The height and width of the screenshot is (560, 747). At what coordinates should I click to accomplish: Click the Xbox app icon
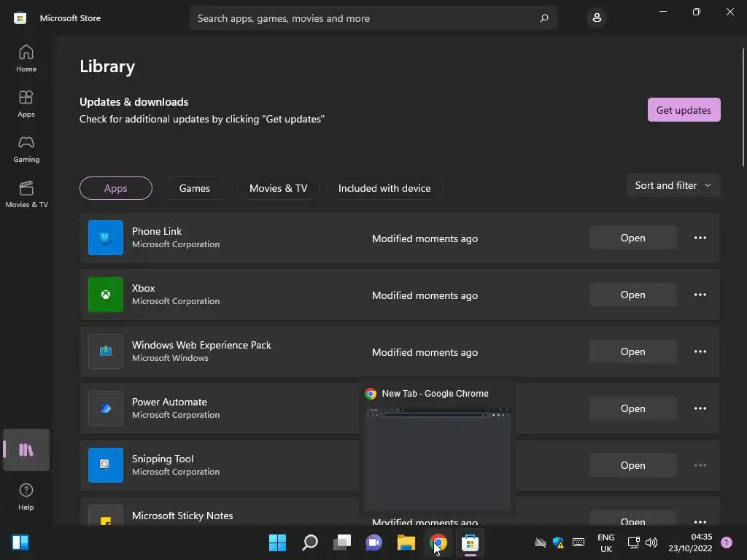106,295
